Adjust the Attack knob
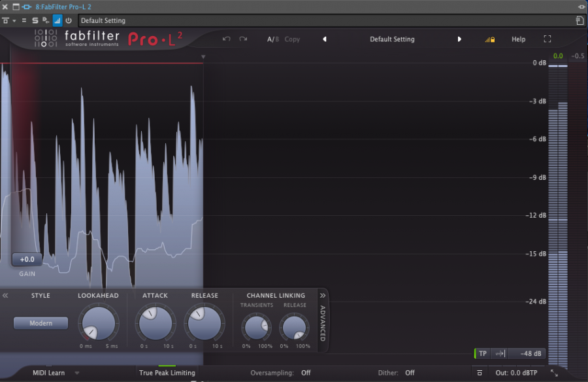The height and width of the screenshot is (382, 588). coord(155,324)
